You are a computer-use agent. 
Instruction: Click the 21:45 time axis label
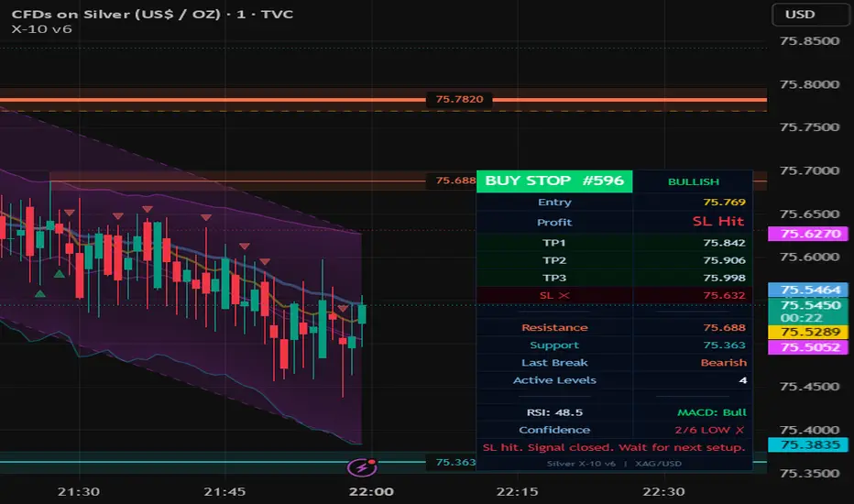(x=224, y=491)
